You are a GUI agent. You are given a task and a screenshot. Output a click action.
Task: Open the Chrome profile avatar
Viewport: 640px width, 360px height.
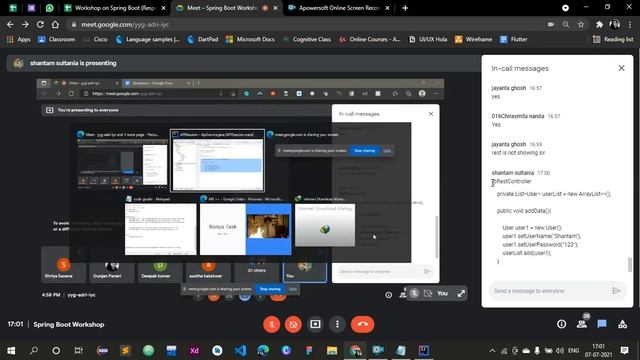(614, 24)
